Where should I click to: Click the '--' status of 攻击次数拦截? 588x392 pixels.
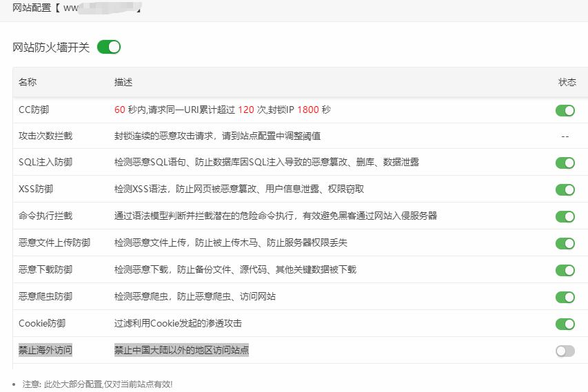(565, 136)
